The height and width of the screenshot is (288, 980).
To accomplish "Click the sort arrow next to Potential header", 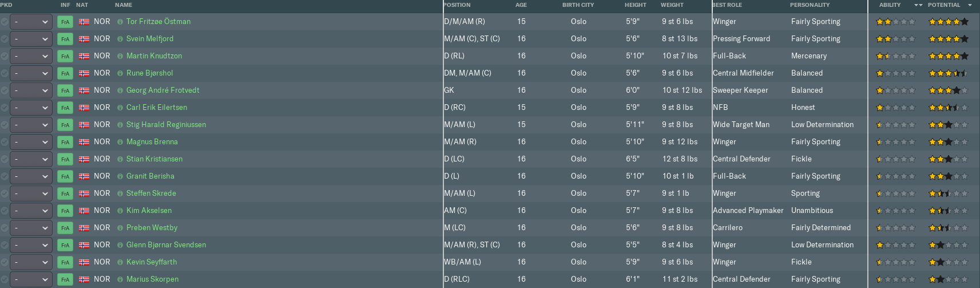I will [970, 5].
